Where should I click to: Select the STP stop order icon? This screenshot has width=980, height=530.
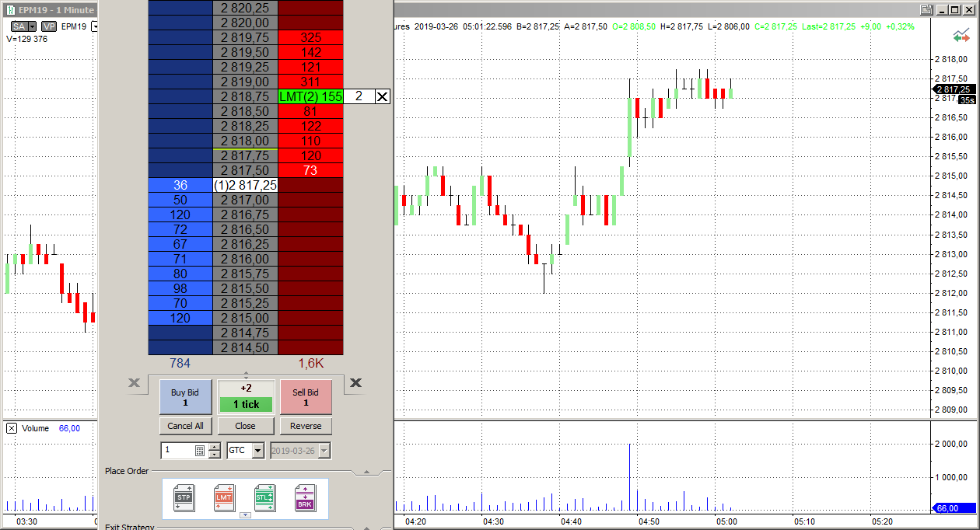pyautogui.click(x=184, y=497)
